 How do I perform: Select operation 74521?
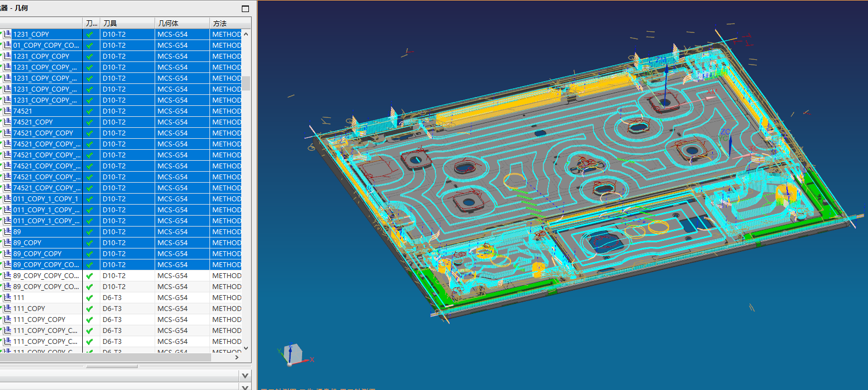click(x=22, y=111)
